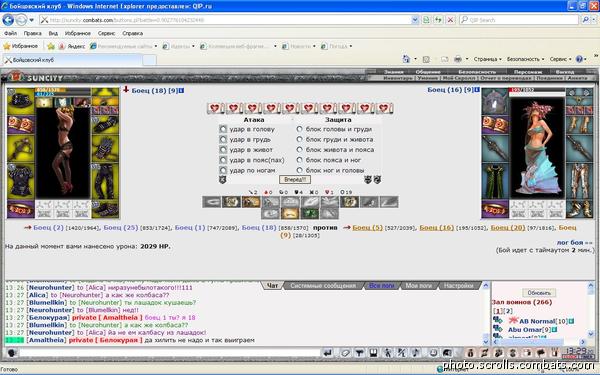Open the Сервис menu in menu bar
600x375 pixels.
106,33
